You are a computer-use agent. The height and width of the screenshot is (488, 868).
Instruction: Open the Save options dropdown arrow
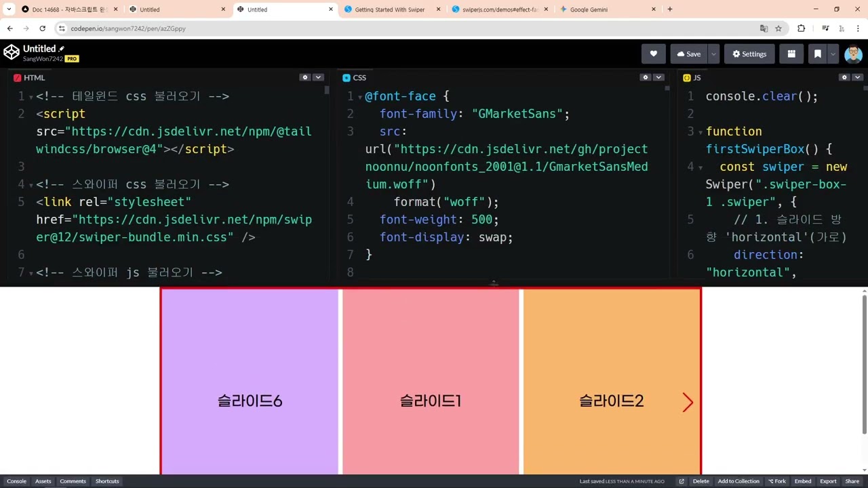[713, 54]
